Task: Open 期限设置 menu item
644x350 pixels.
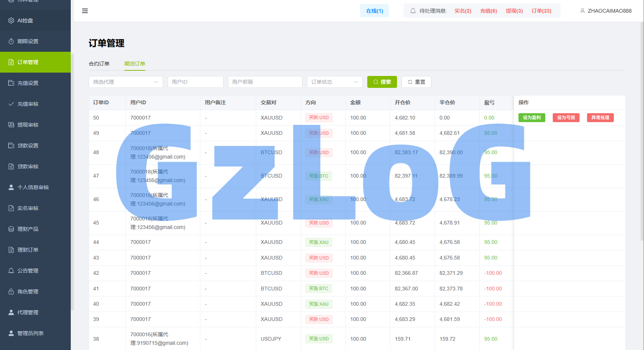Action: point(35,41)
